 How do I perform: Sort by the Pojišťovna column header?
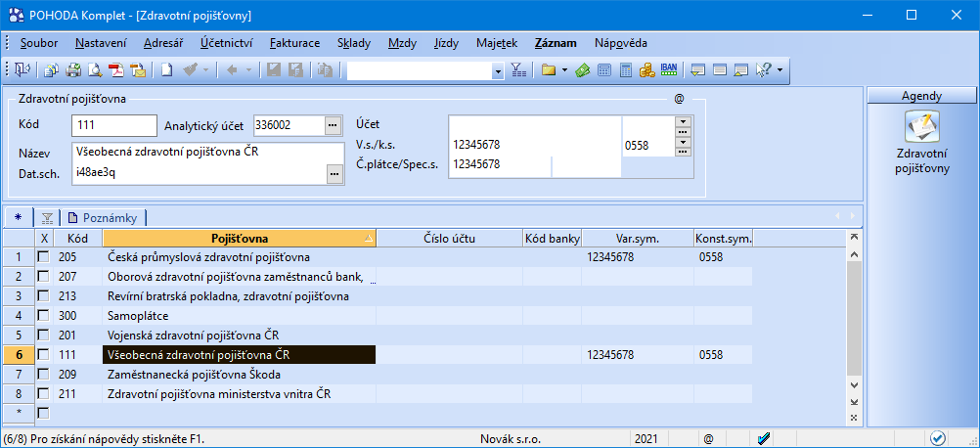coord(239,238)
